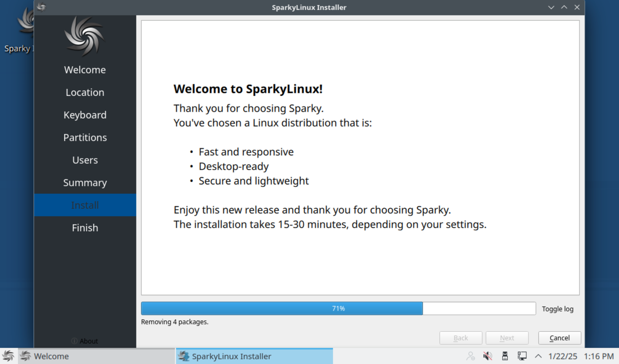Open network settings from the tray icon
The height and width of the screenshot is (364, 619).
[522, 356]
